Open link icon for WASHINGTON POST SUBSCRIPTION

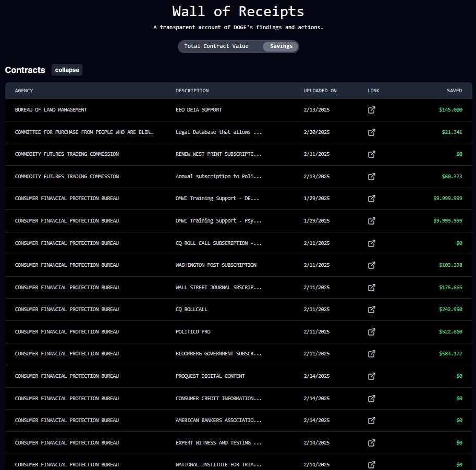coord(372,265)
